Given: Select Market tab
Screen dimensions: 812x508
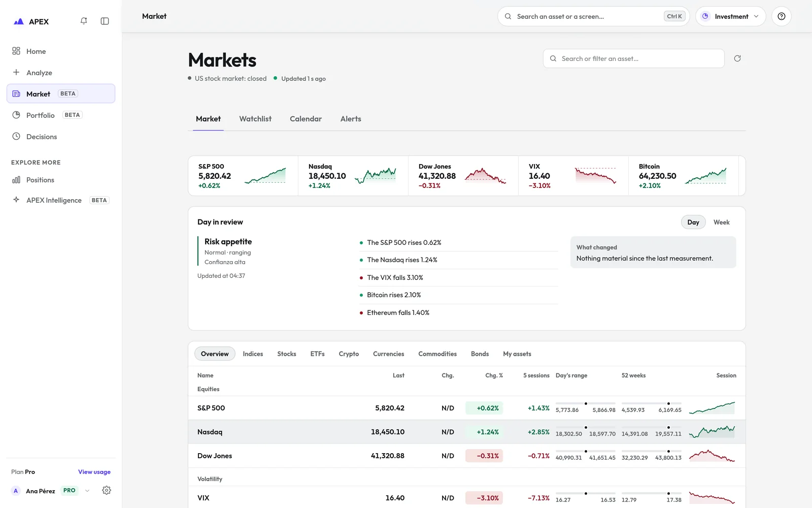Looking at the screenshot, I should (208, 119).
